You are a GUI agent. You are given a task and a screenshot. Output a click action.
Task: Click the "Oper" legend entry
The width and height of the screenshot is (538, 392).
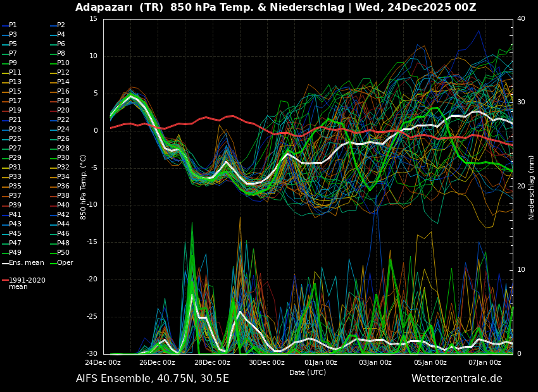coord(61,263)
